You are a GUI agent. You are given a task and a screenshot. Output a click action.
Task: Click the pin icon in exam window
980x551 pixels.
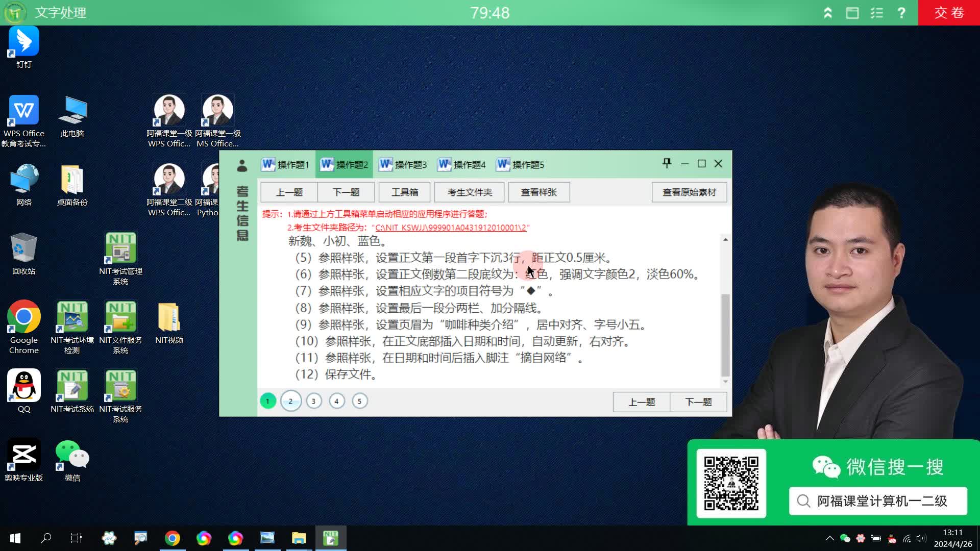(x=667, y=163)
